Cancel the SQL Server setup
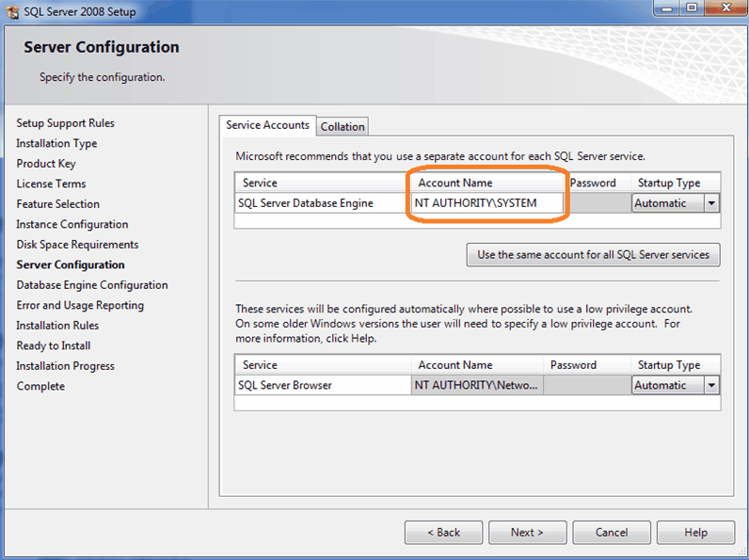 [x=612, y=533]
